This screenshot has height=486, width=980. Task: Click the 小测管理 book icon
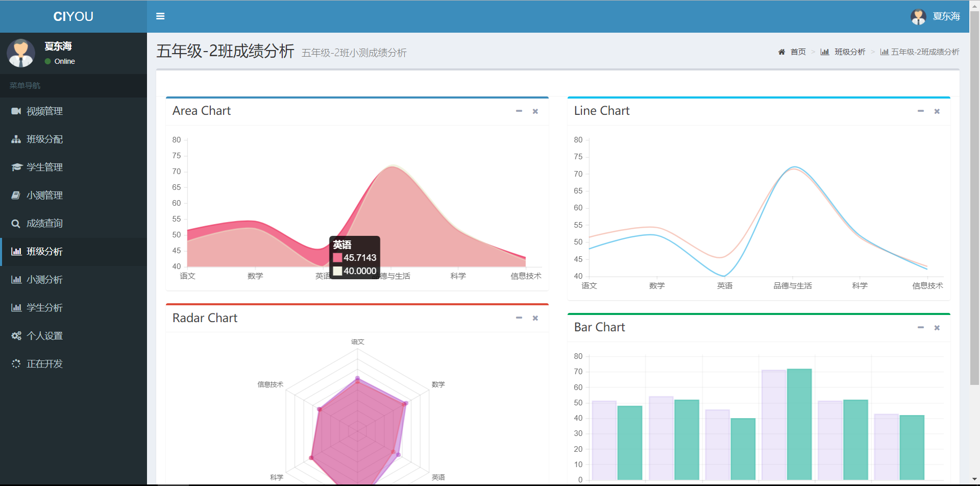click(x=16, y=196)
